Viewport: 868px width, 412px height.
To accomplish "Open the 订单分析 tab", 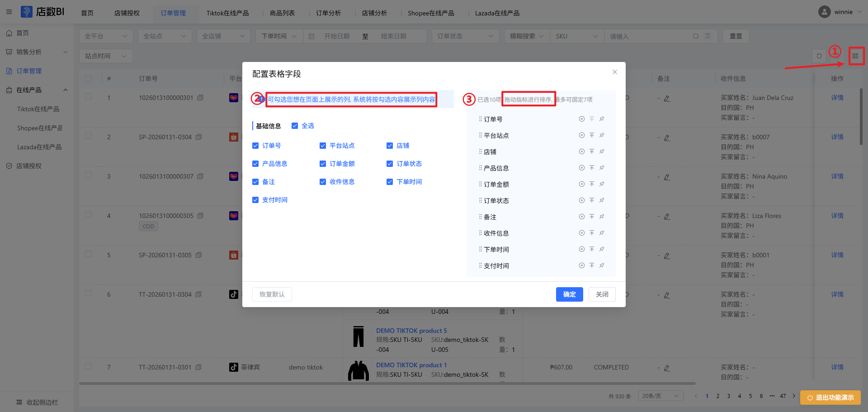I will (x=328, y=13).
